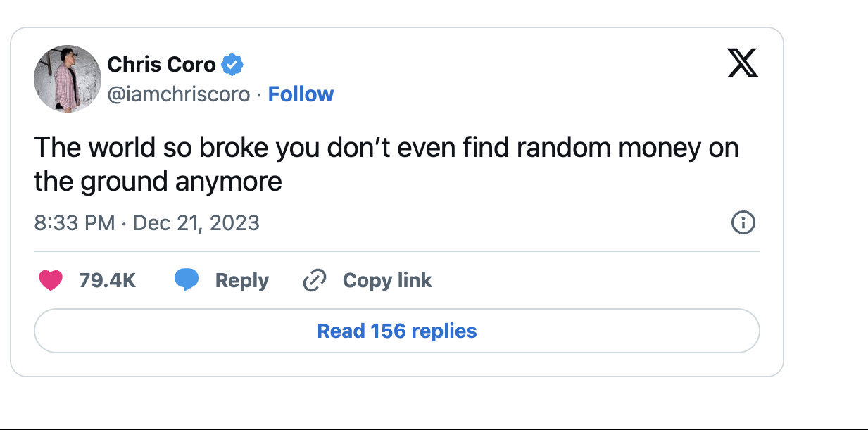Viewport: 868px width, 430px height.
Task: Open the info icon near the timestamp
Action: click(x=743, y=222)
